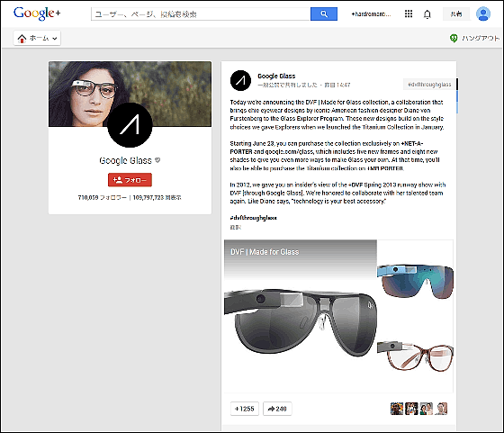The height and width of the screenshot is (433, 504).
Task: Click the 109,797,723 views count
Action: tap(157, 197)
